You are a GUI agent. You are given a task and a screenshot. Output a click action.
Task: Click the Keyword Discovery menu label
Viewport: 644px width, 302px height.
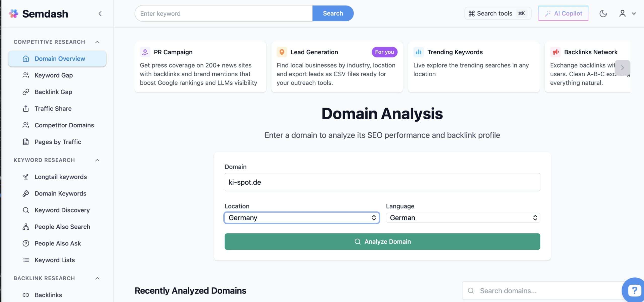(x=62, y=210)
